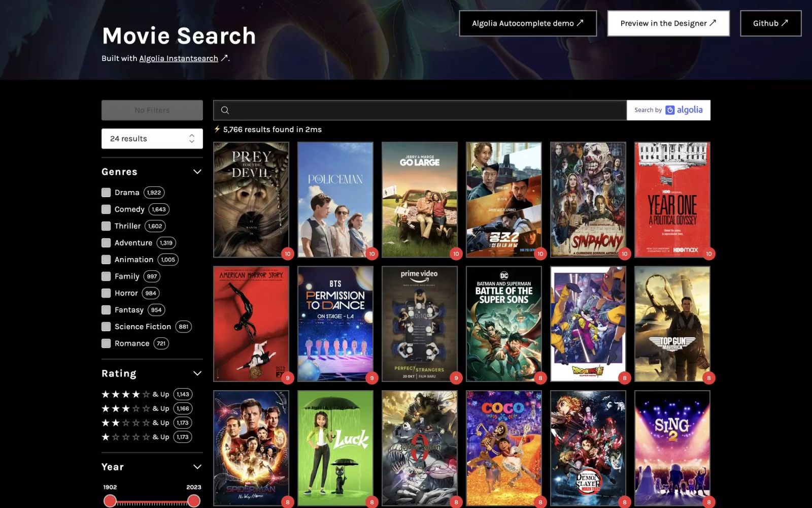Open the Battle of the Super Sons poster
Image resolution: width=812 pixels, height=508 pixels.
(504, 324)
